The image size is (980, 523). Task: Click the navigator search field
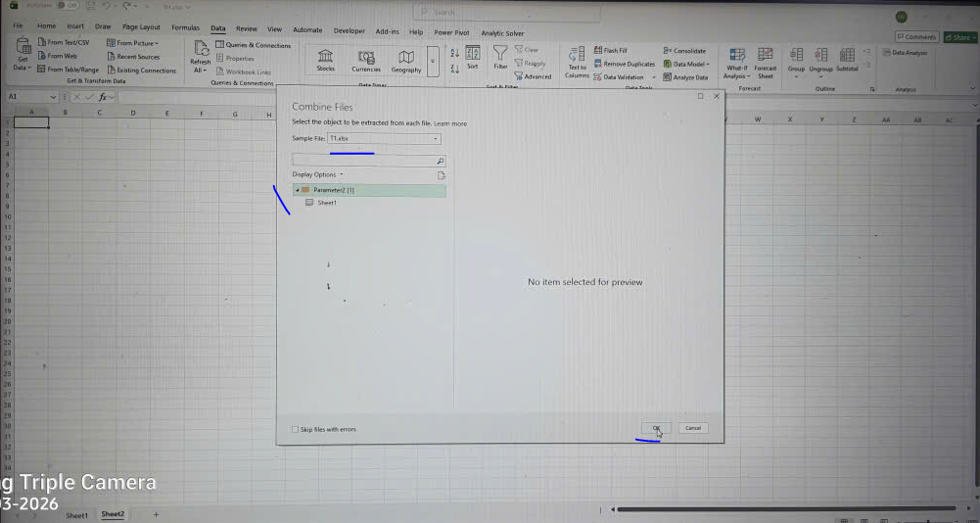point(362,160)
